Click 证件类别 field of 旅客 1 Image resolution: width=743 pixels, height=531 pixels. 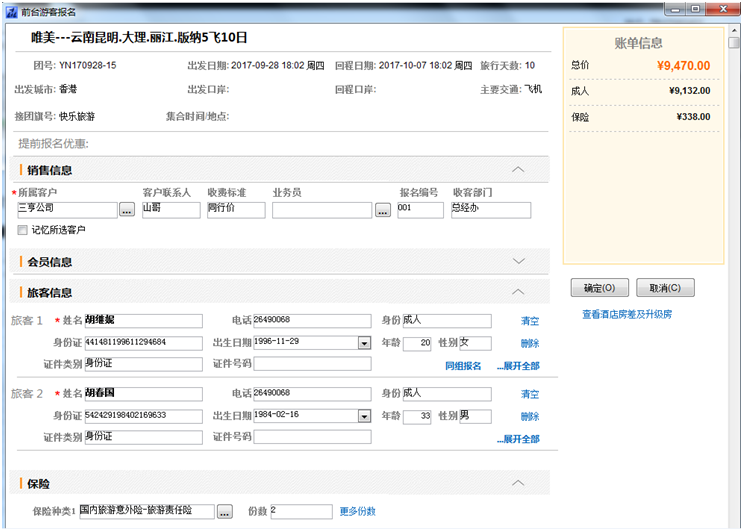[144, 364]
